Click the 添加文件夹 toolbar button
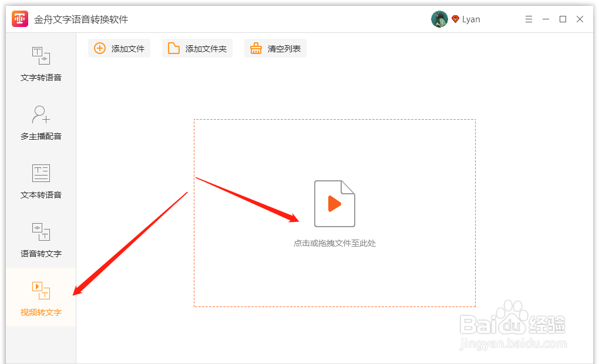 point(197,48)
